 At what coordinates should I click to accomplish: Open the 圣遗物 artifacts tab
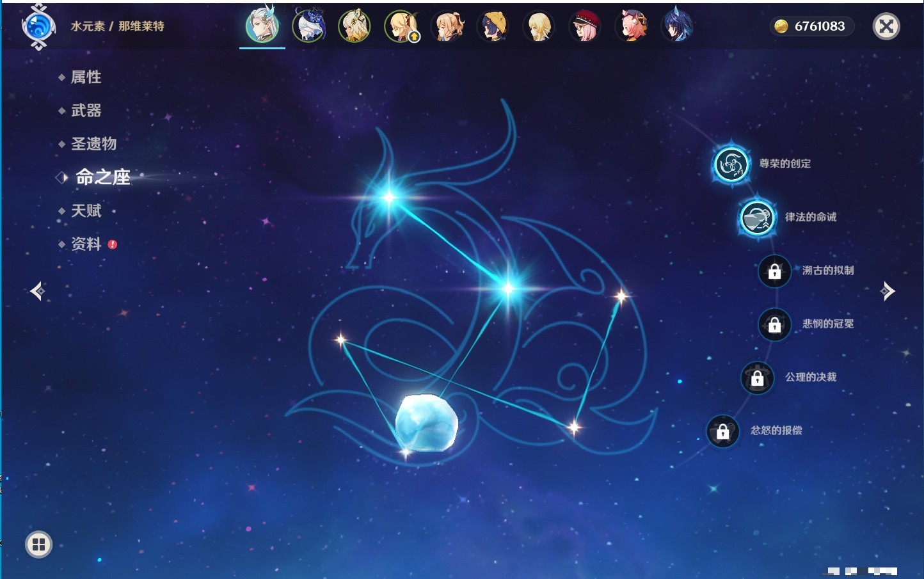coord(93,144)
